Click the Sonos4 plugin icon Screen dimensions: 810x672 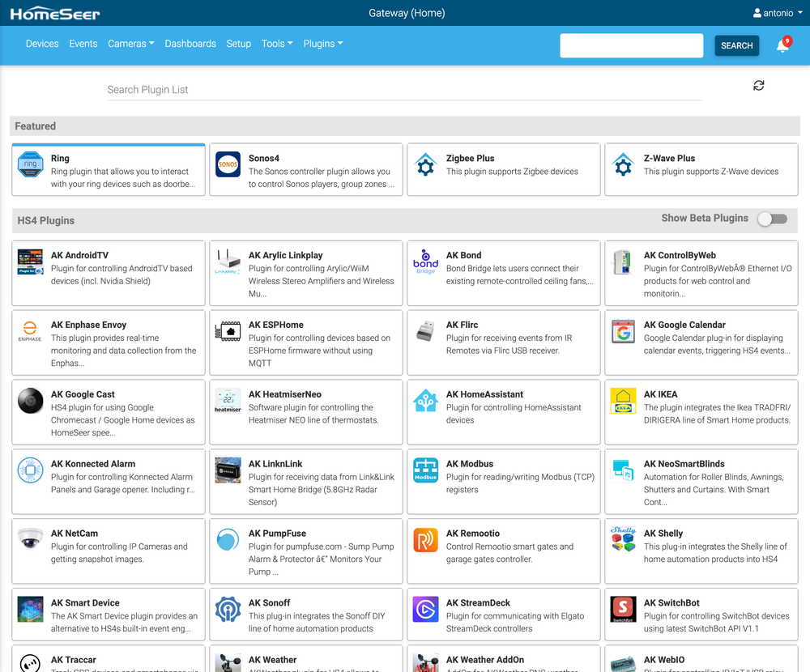coord(228,164)
